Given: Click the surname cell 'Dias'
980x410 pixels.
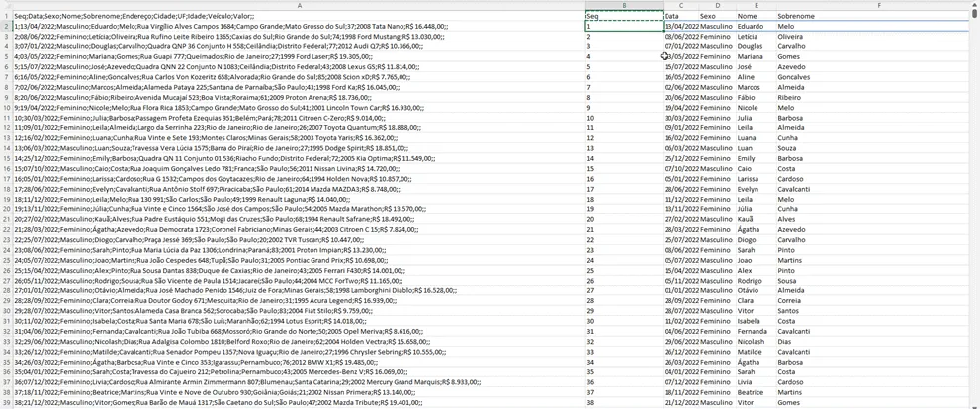Looking at the screenshot, I should click(874, 342).
